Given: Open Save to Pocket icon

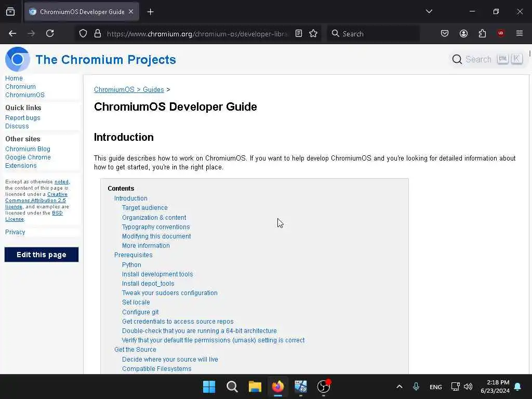Looking at the screenshot, I should (x=445, y=33).
